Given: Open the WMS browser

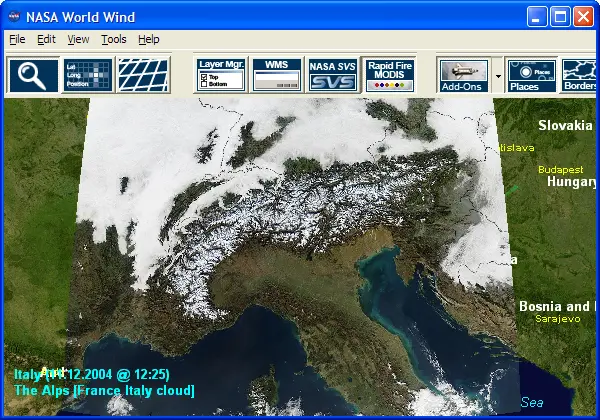Looking at the screenshot, I should (x=277, y=75).
